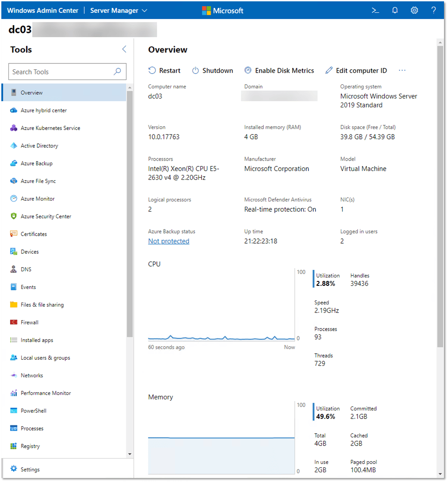Click the Azure Kubernetes Service icon
448x482 pixels.
tap(13, 128)
